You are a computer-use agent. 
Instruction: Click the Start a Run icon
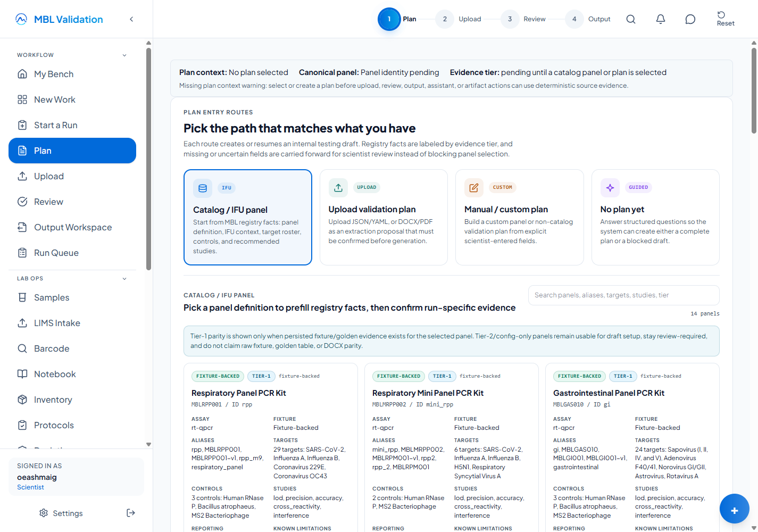coord(22,125)
